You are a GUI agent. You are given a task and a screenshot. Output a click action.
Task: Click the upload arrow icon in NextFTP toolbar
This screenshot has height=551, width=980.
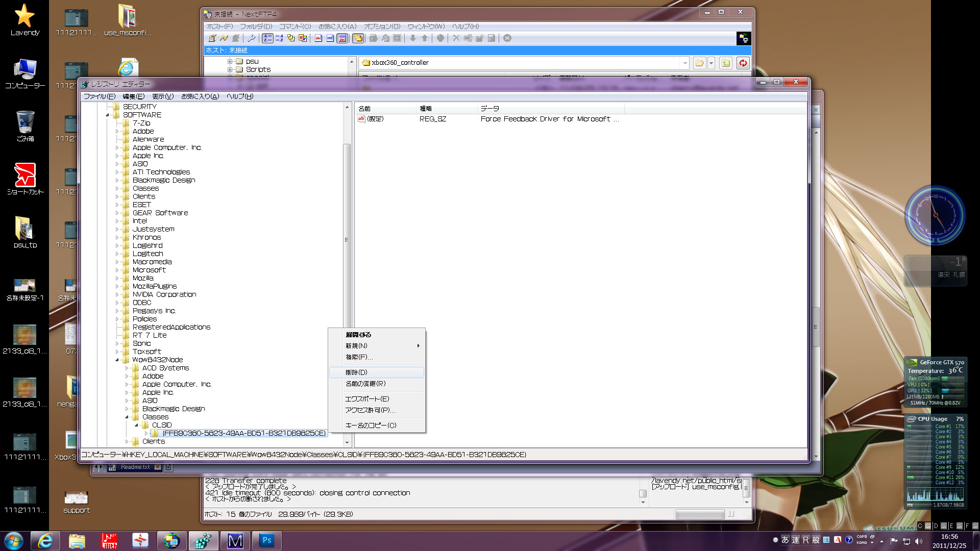click(x=425, y=38)
